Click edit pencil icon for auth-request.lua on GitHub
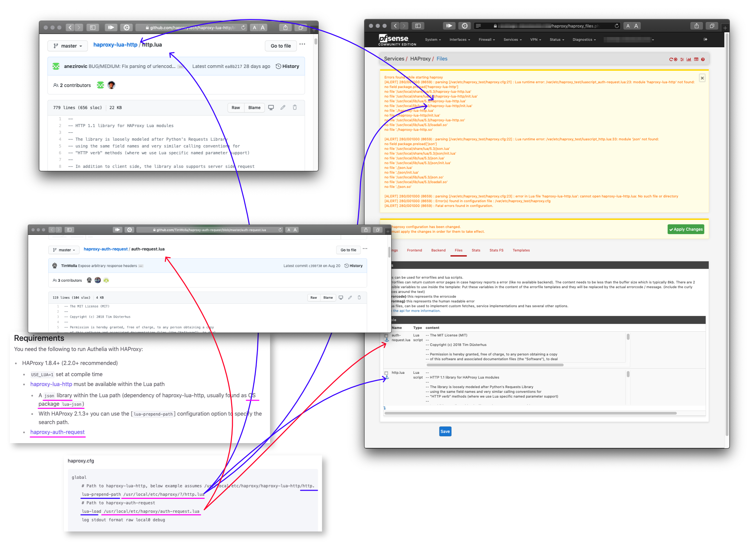 click(350, 297)
